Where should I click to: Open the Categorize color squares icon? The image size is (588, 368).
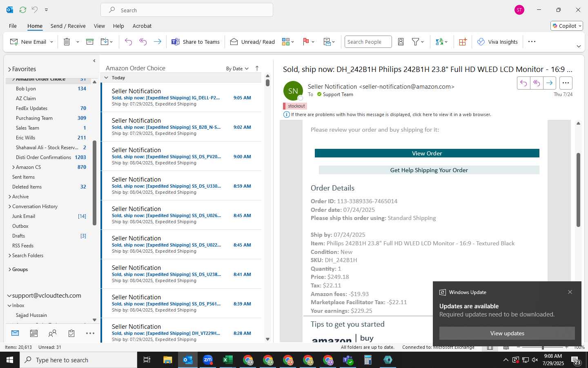click(x=286, y=42)
